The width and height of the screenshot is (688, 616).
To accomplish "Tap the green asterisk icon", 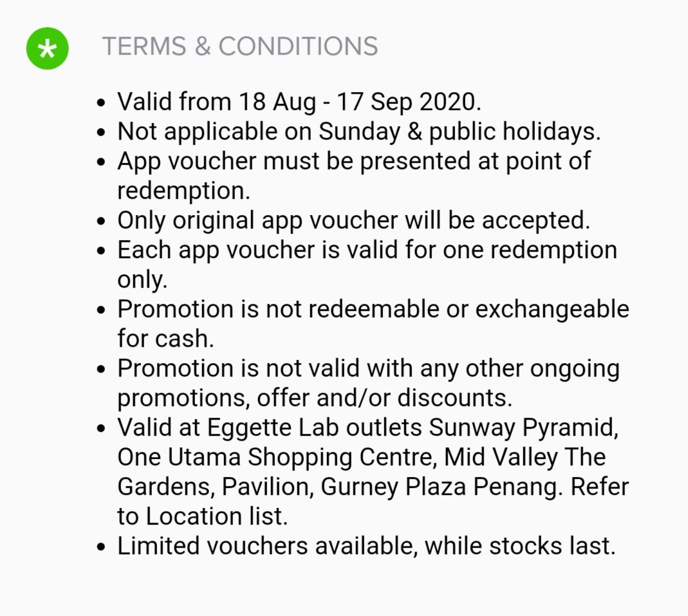I will (x=47, y=48).
